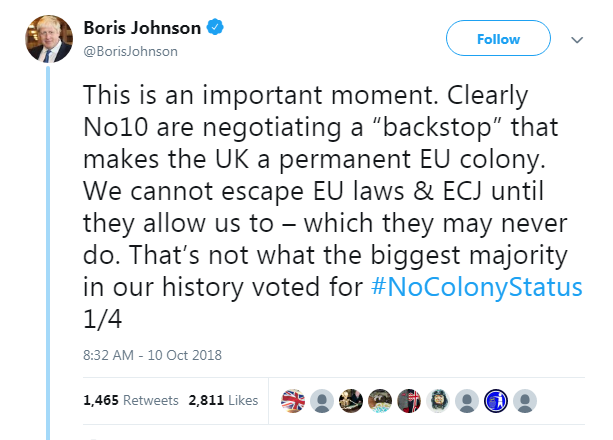This screenshot has height=440, width=613.
Task: View the 2,811 Likes list
Action: click(x=219, y=401)
